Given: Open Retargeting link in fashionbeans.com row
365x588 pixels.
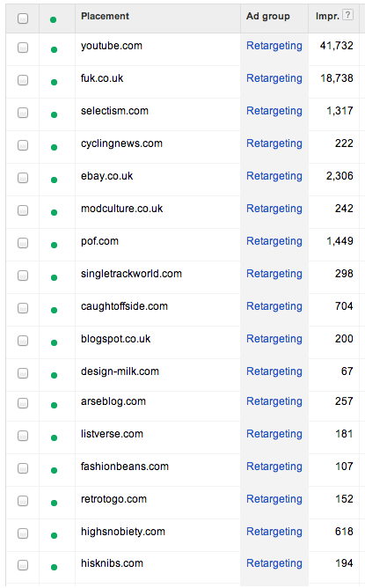Looking at the screenshot, I should [274, 467].
